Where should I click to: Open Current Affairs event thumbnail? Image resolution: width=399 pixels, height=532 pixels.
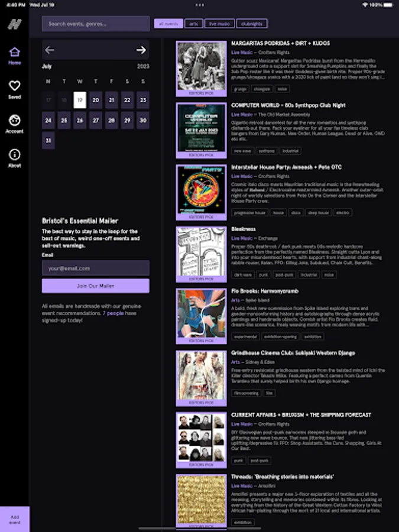pos(201,440)
